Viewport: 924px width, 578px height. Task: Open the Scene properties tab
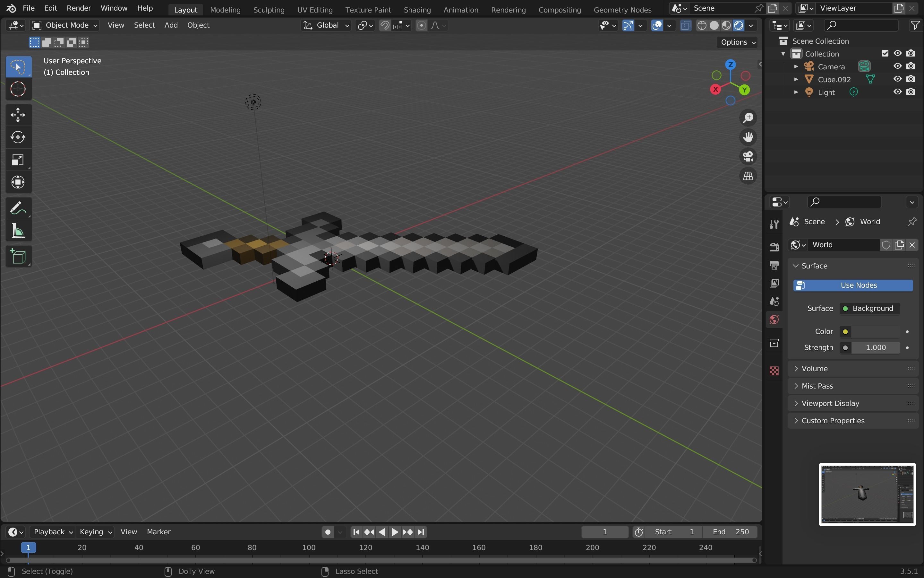774,302
